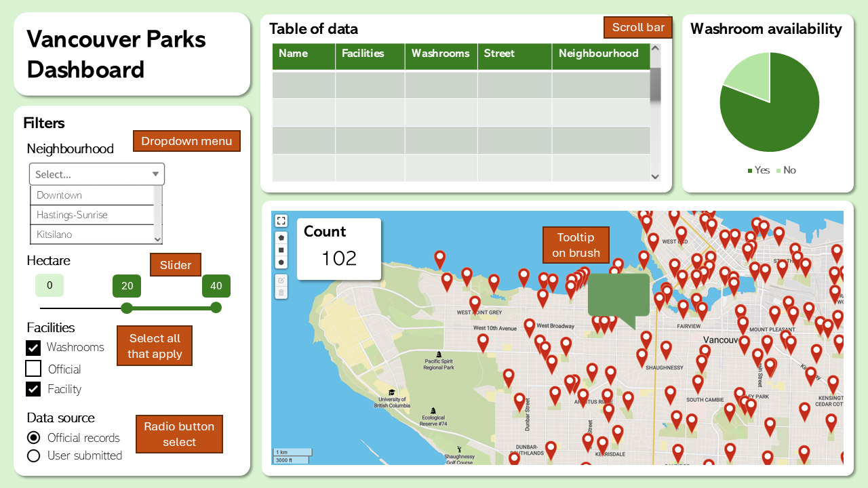Select the User submitted radio button

tap(33, 455)
